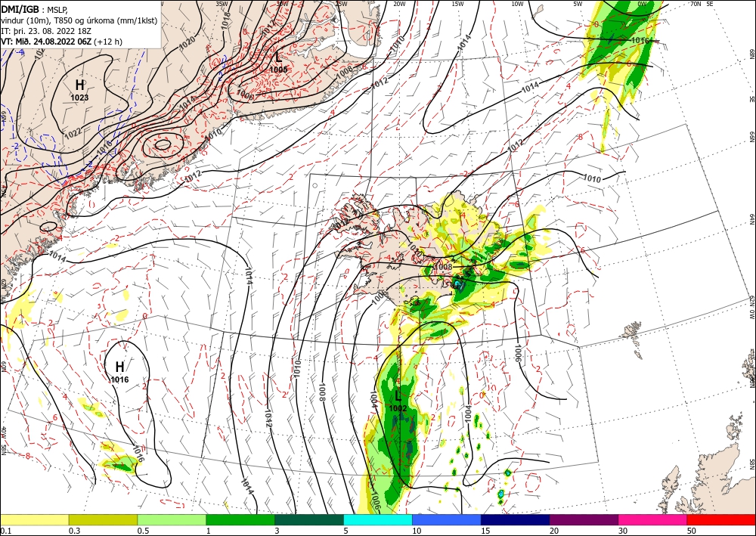Image resolution: width=756 pixels, height=536 pixels.
Task: Click the '15' legend value
Action: (x=485, y=530)
